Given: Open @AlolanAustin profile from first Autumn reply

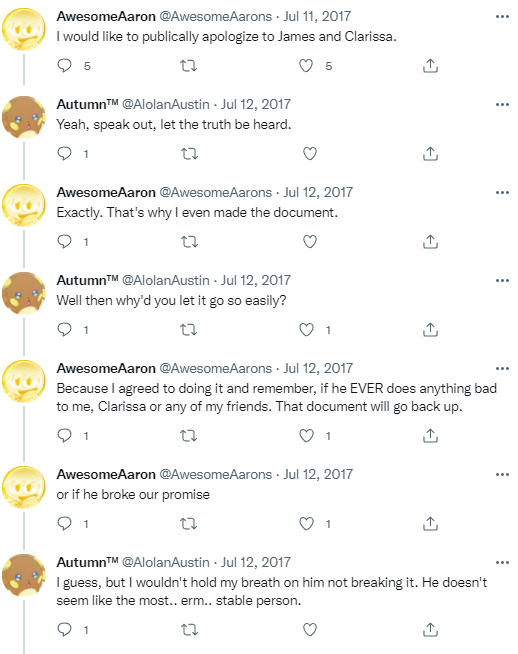Looking at the screenshot, I should tap(166, 104).
